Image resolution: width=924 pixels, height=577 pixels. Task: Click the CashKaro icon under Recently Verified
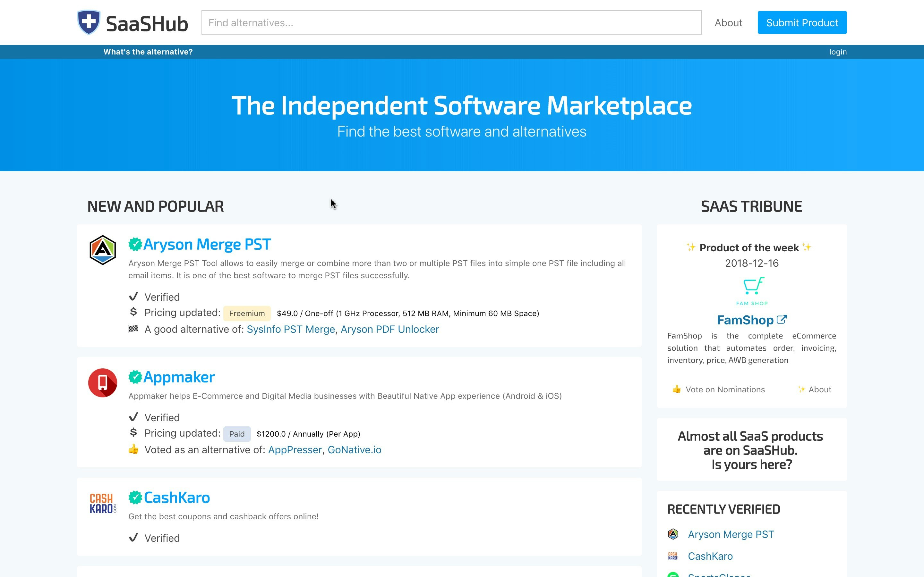pyautogui.click(x=673, y=556)
